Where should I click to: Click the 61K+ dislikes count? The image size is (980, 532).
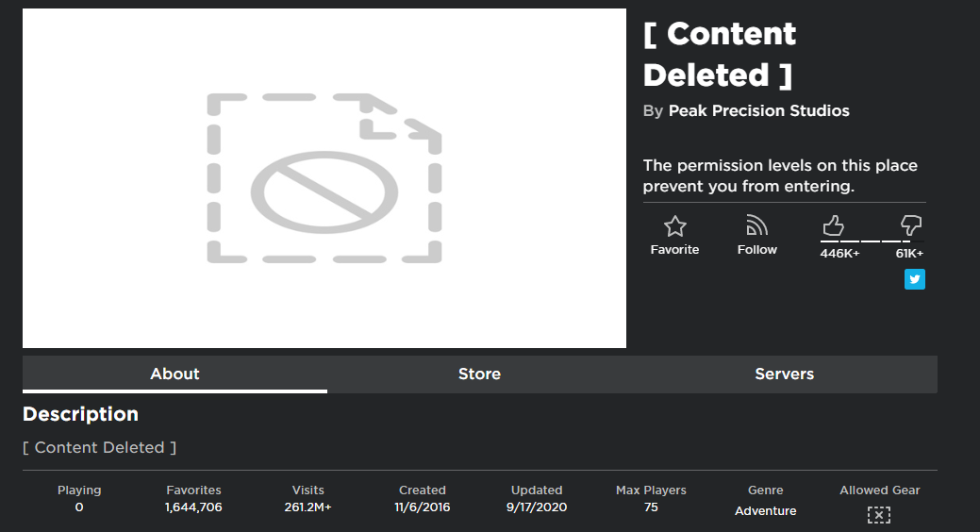point(909,254)
